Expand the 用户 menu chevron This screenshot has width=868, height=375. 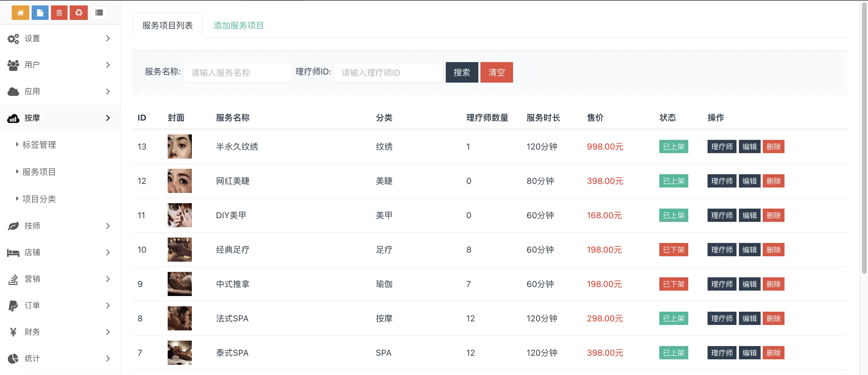(x=108, y=65)
